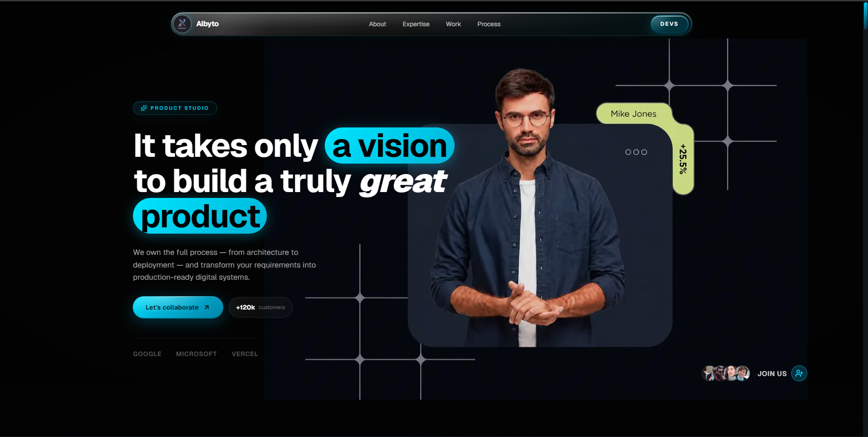Click the first avatar in the member group
The width and height of the screenshot is (868, 437).
click(x=709, y=373)
